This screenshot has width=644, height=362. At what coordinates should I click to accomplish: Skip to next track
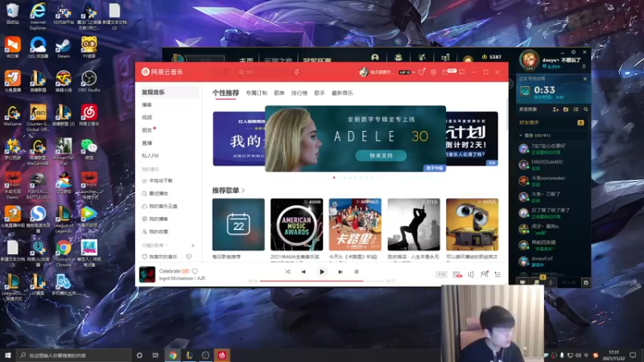tap(340, 272)
